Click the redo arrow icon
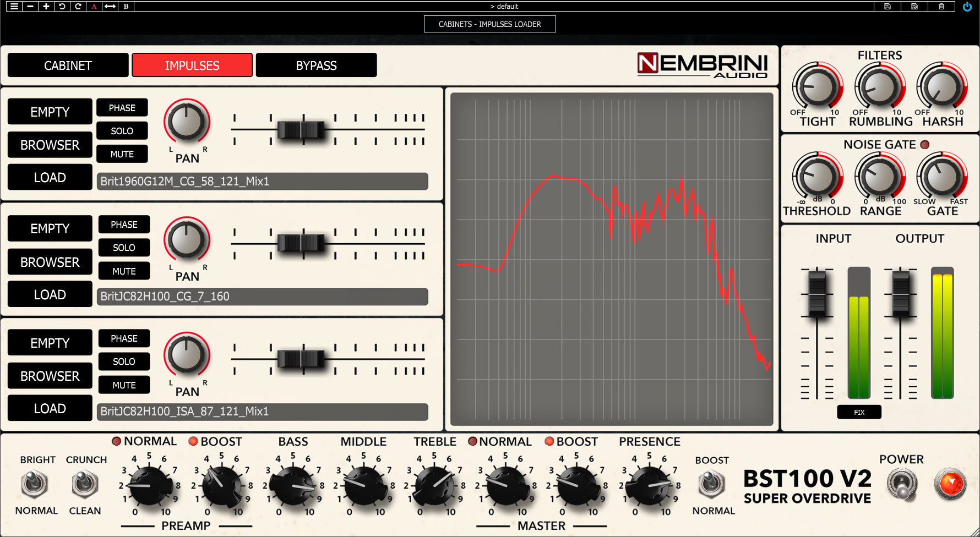The image size is (980, 537). point(78,7)
